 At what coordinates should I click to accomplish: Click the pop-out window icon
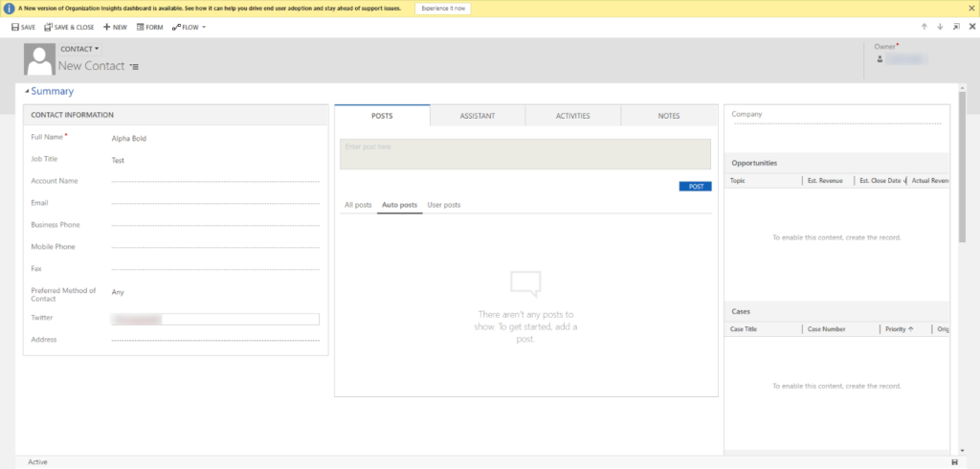(x=956, y=27)
